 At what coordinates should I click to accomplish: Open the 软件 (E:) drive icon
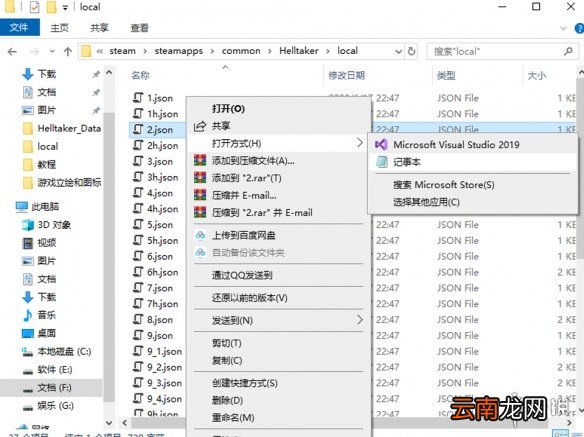28,371
